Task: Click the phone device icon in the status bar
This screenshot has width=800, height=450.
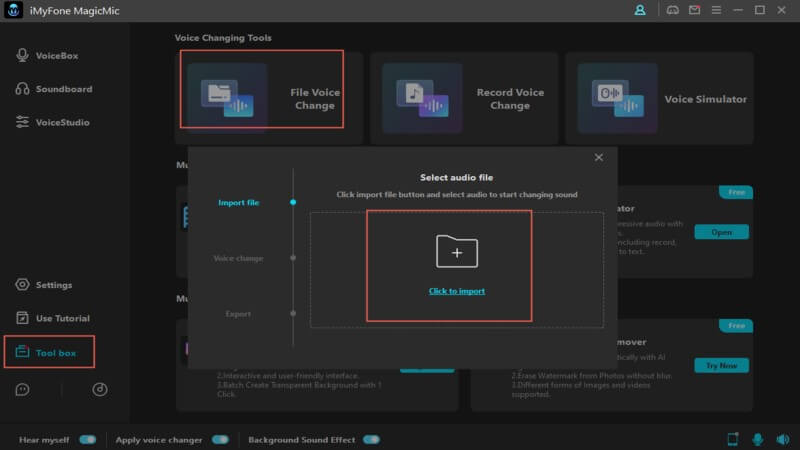Action: coord(733,439)
